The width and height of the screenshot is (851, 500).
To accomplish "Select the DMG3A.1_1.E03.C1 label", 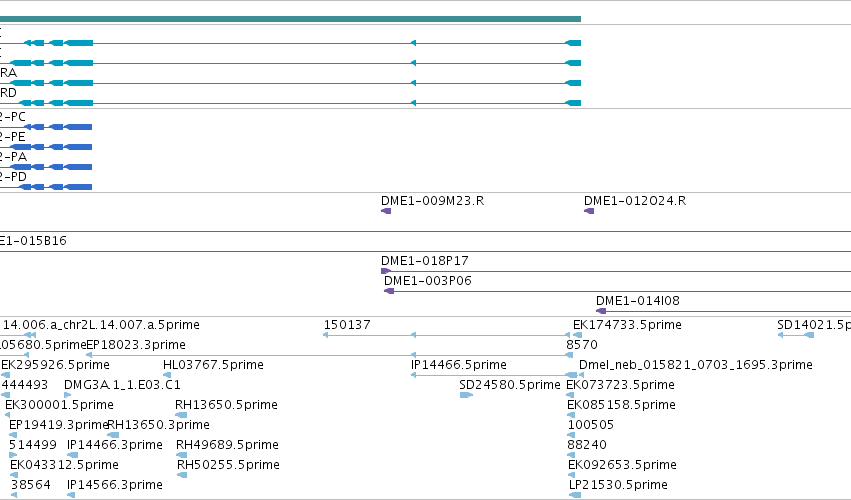I will coord(122,385).
